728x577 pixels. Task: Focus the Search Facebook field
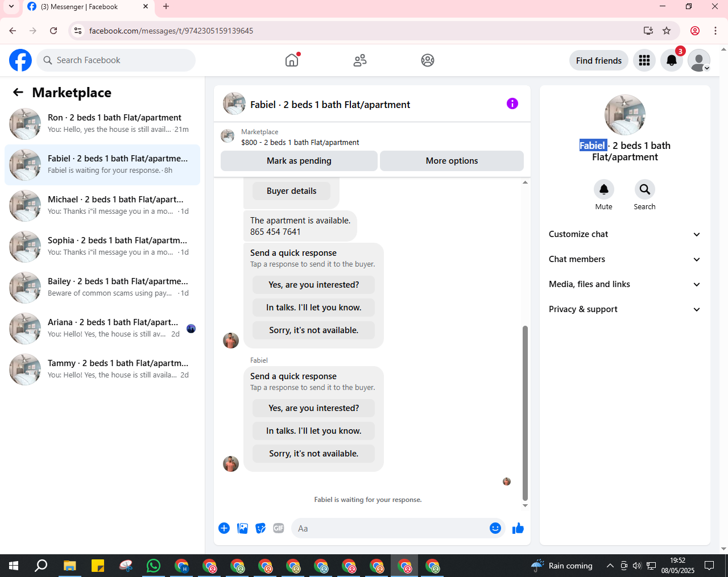click(116, 60)
